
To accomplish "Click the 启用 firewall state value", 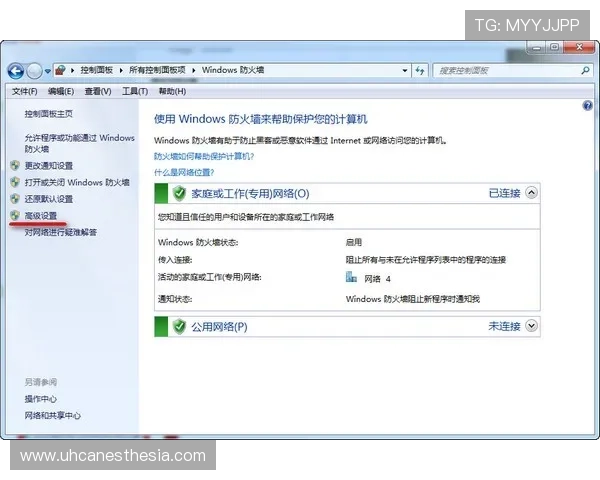I will (x=354, y=242).
